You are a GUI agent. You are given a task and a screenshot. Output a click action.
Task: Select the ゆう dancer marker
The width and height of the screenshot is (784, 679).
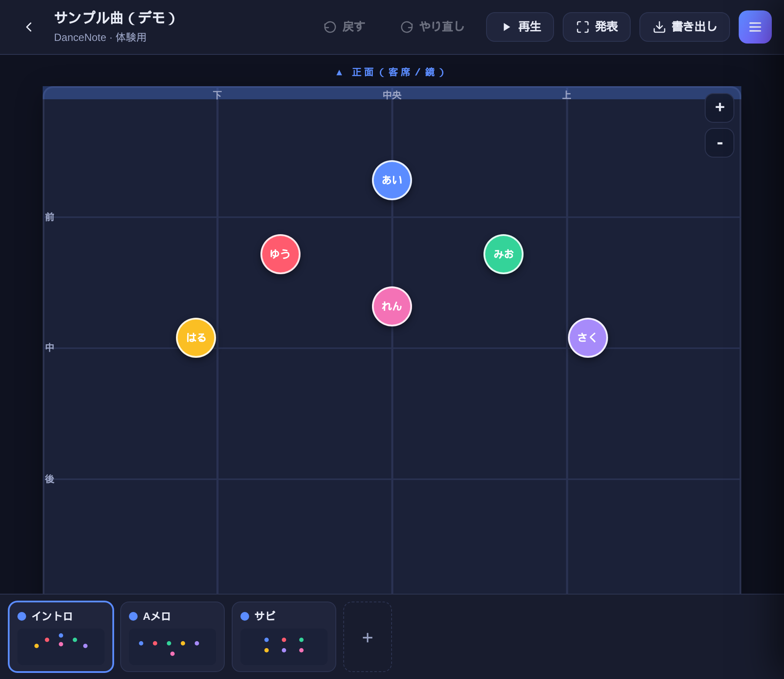280,254
